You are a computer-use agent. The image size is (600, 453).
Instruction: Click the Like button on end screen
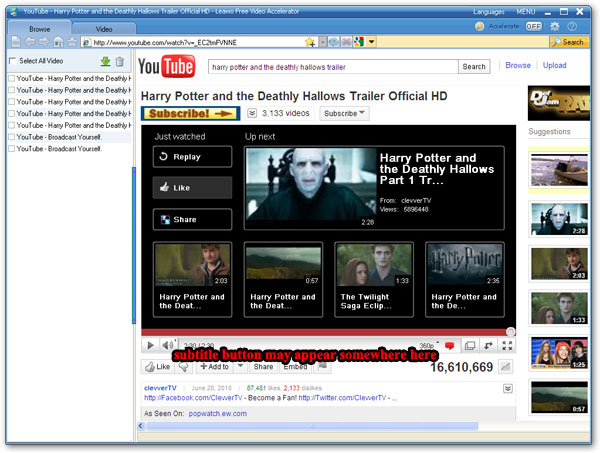(192, 187)
